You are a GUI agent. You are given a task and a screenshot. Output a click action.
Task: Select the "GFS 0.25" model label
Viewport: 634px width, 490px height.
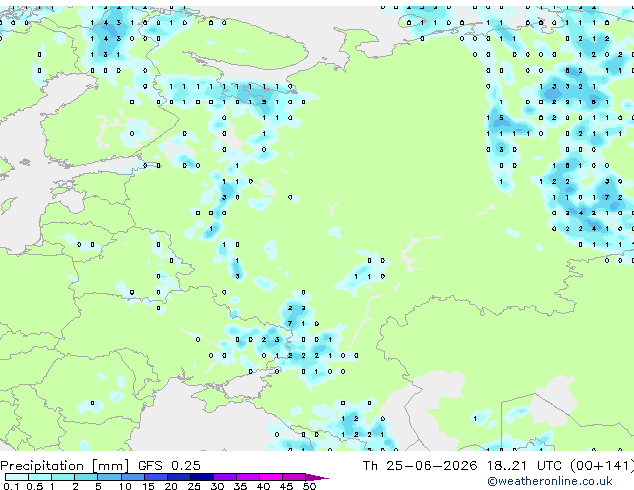[x=169, y=466]
